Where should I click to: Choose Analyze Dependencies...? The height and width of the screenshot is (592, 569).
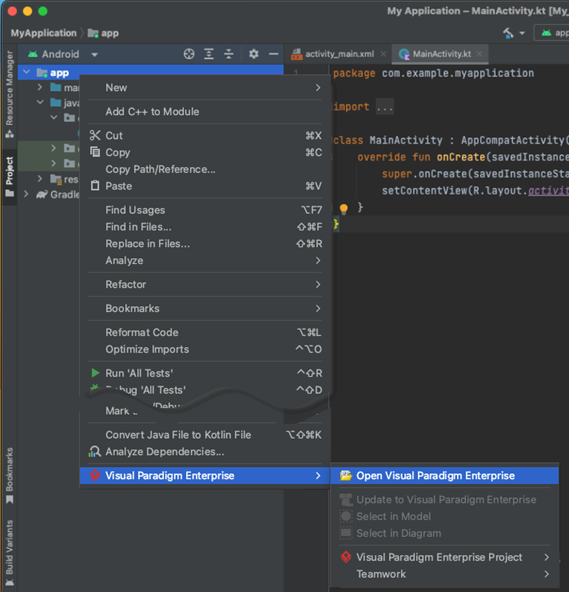[x=205, y=452]
